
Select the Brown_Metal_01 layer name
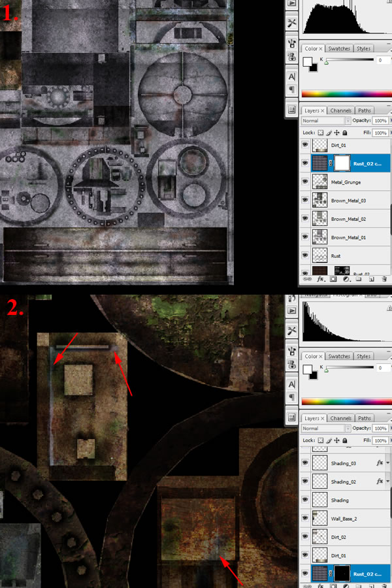point(348,237)
